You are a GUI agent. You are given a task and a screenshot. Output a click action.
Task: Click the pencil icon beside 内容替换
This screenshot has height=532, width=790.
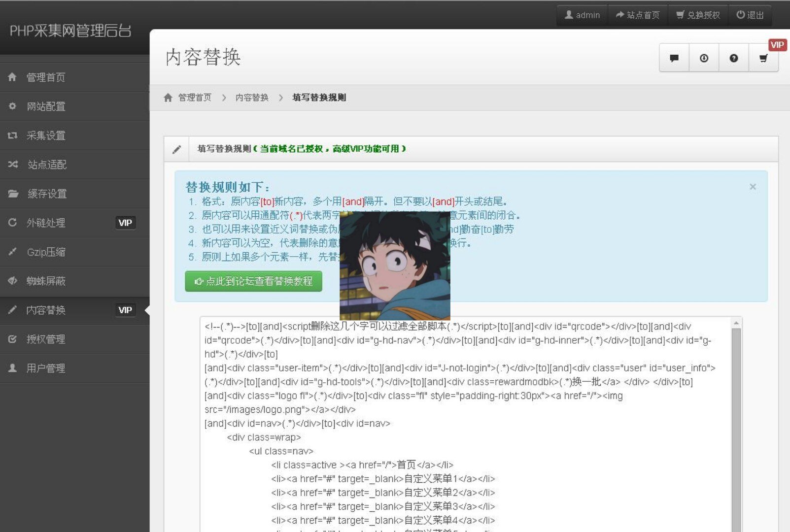tap(12, 310)
